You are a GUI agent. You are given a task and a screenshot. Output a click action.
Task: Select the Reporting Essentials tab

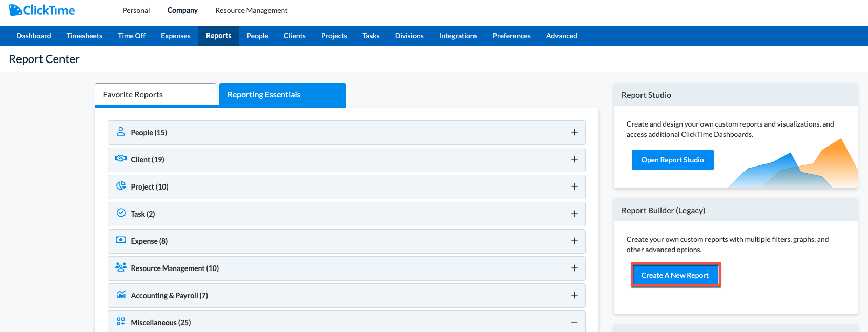283,95
